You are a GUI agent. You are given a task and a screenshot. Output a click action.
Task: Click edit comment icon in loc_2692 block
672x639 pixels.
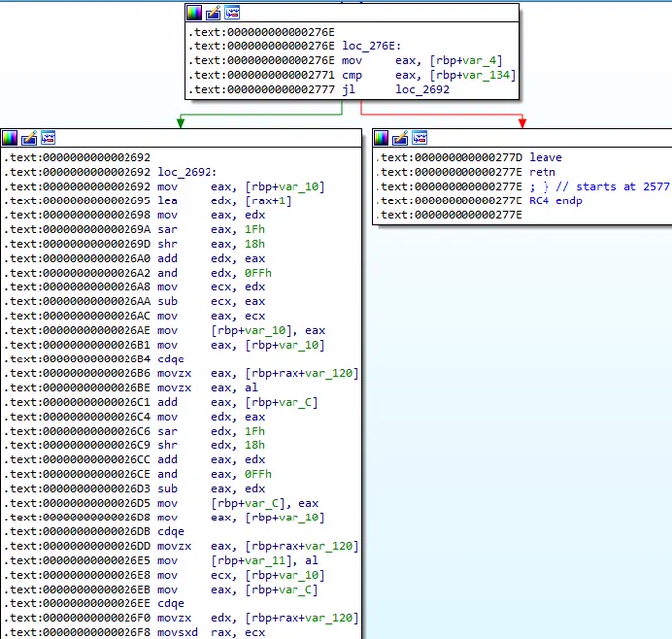click(29, 138)
